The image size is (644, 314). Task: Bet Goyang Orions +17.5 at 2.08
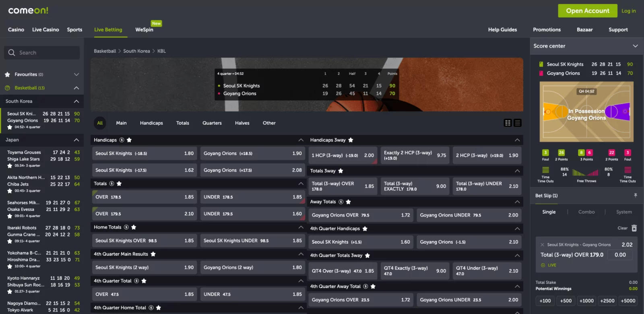(x=253, y=170)
